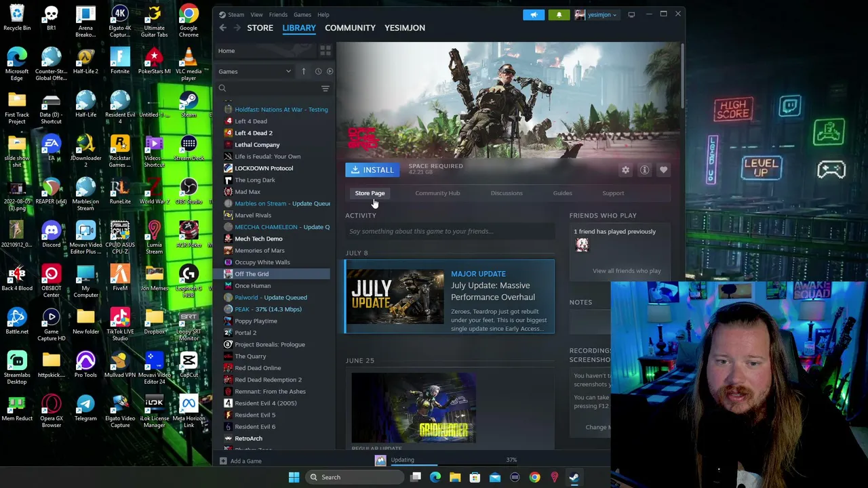This screenshot has height=488, width=868.
Task: Open the green notifications bell
Action: tap(559, 14)
